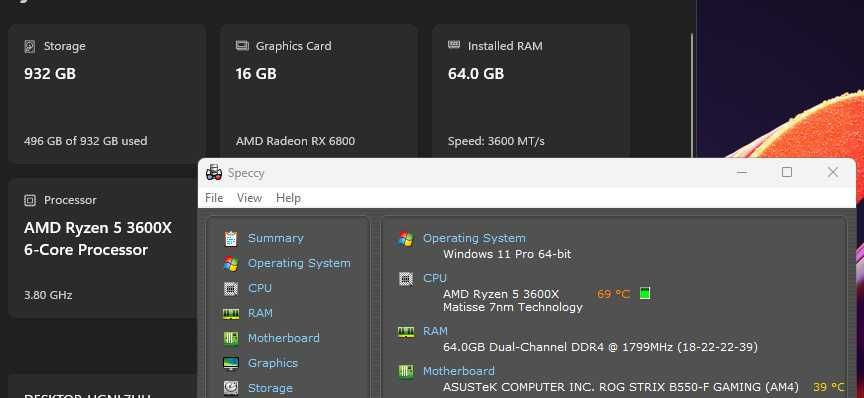Open the Motherboard section in sidebar
This screenshot has width=864, height=398.
(x=283, y=338)
